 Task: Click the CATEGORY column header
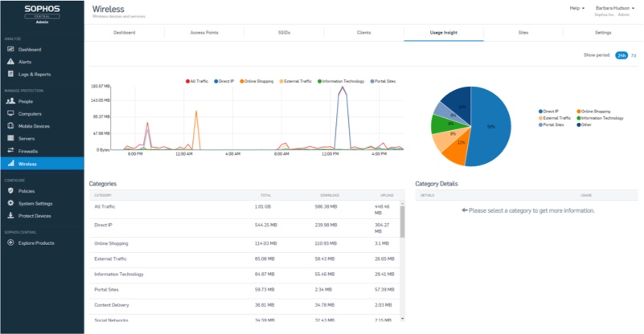[103, 195]
